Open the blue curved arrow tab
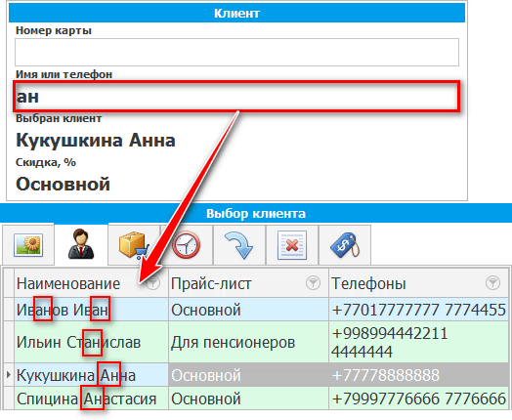 (x=239, y=245)
